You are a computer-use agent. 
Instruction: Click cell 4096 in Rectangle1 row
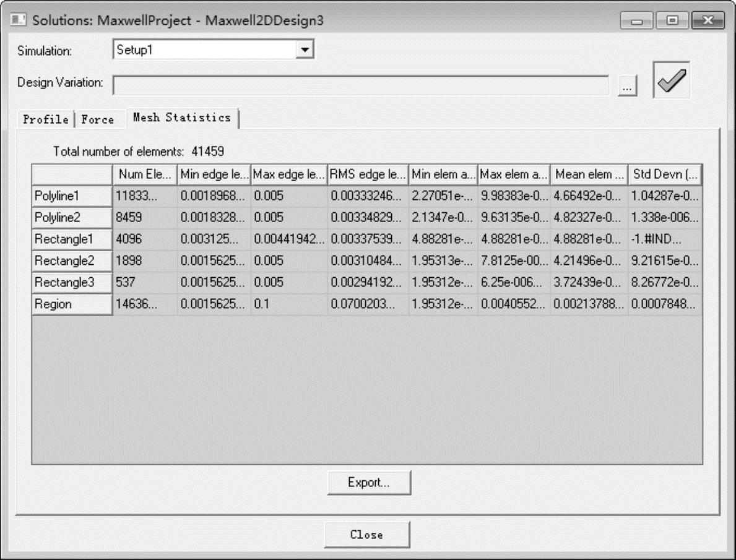(145, 239)
